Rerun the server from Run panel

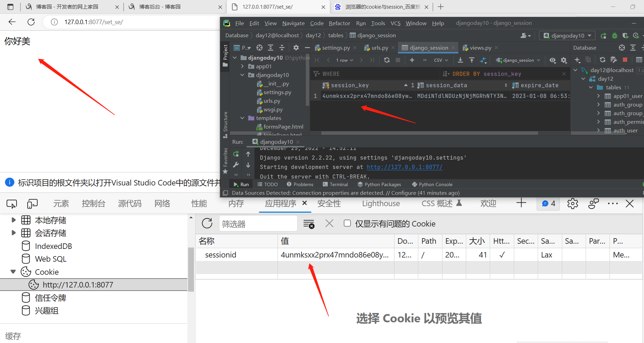pos(236,154)
